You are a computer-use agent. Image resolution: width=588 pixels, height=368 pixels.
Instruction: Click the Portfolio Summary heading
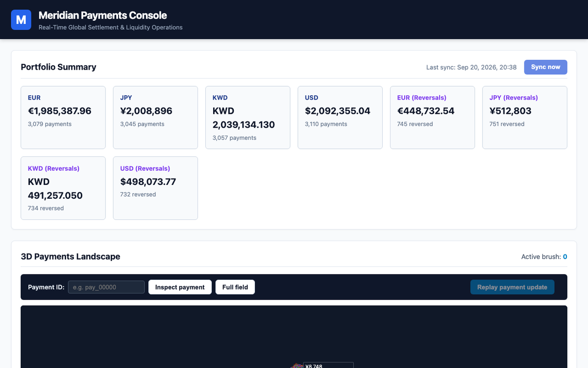59,67
